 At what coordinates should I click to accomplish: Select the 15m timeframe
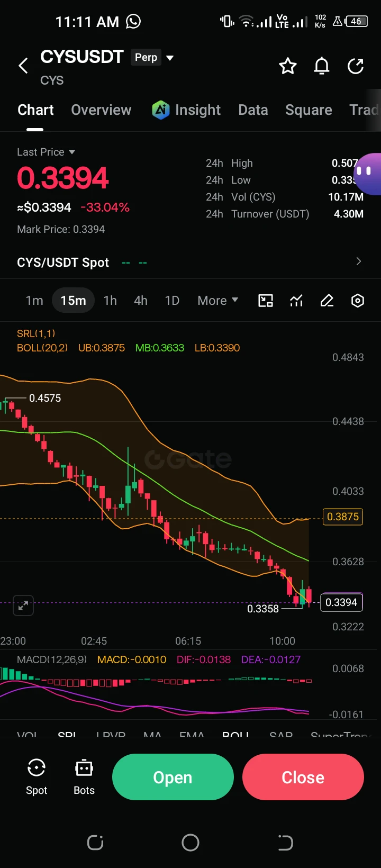(73, 301)
